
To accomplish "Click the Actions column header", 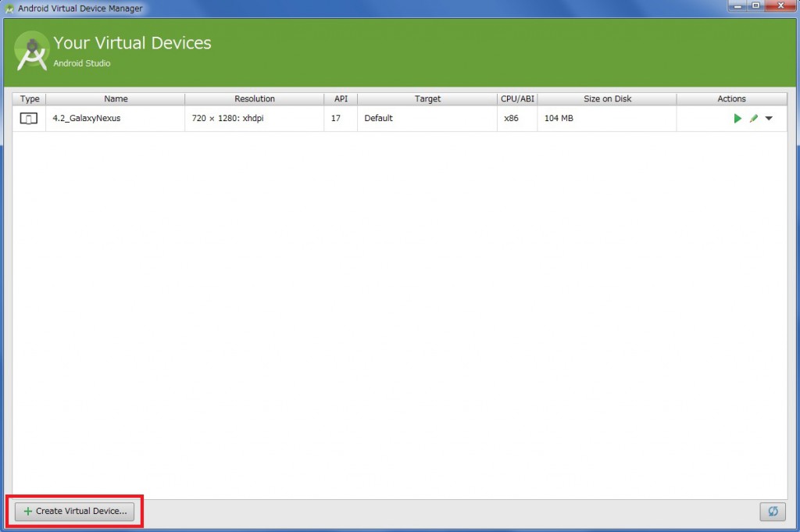I will tap(731, 99).
